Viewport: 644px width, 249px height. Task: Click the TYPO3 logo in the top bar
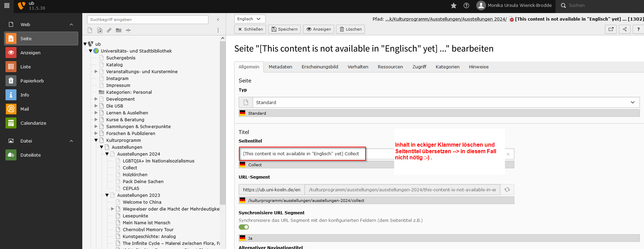click(x=21, y=5)
